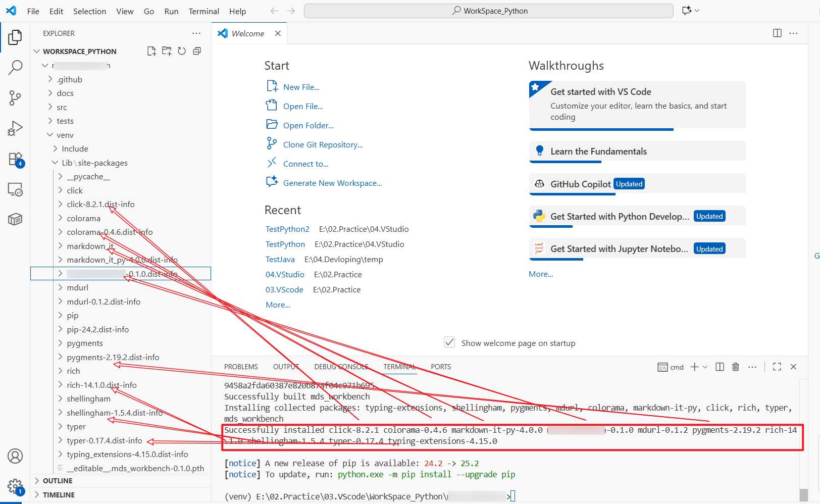This screenshot has width=820, height=504.
Task: Split the editor to the right
Action: click(777, 33)
